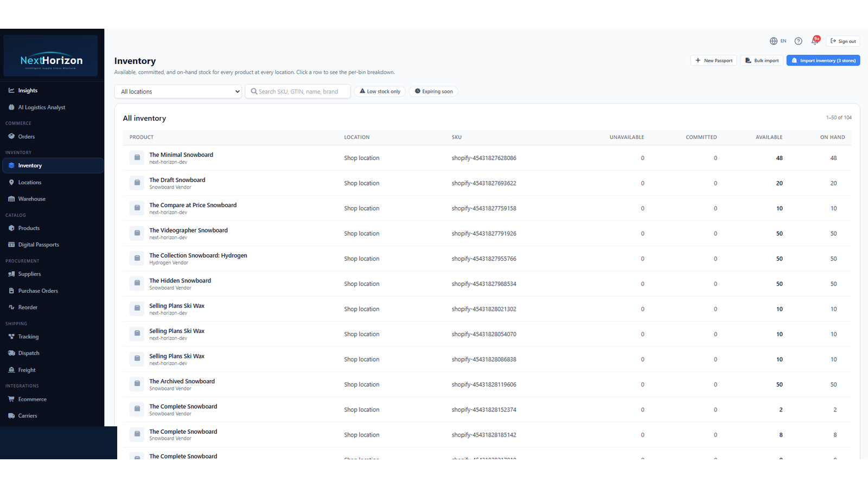Click the UNAVAILABLE column header

627,137
